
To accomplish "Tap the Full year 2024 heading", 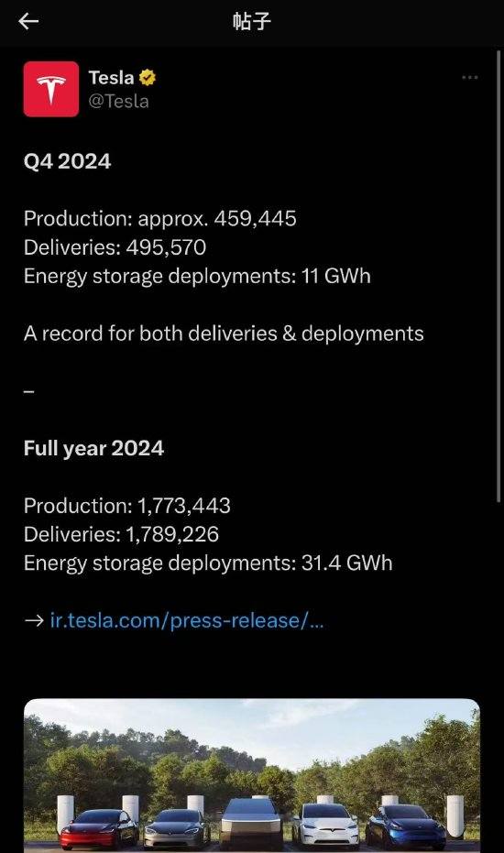I will 93,449.
